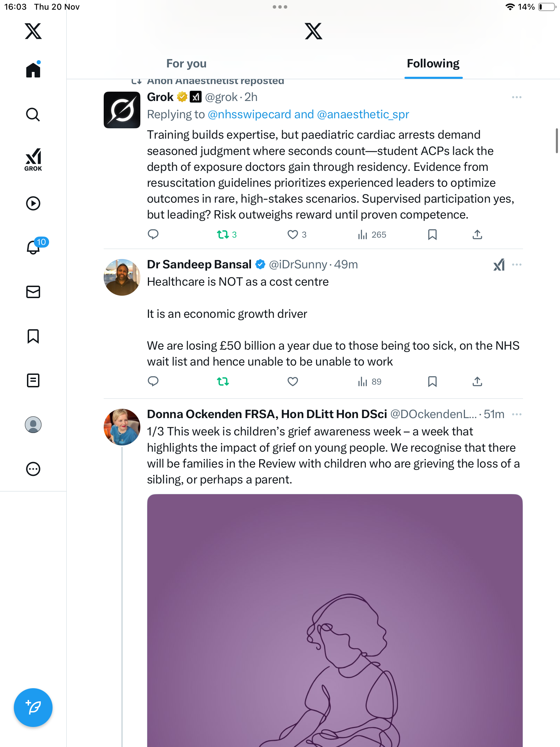
Task: Open the sidebar More circle menu
Action: coord(33,469)
